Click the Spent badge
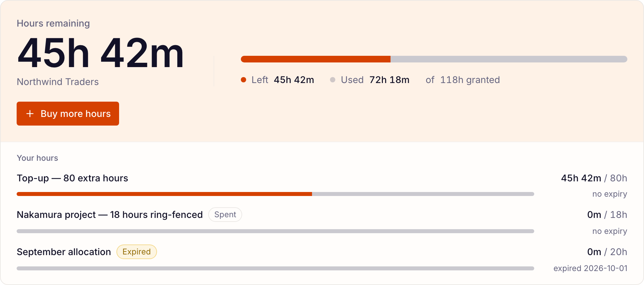The width and height of the screenshot is (644, 285). tap(225, 215)
